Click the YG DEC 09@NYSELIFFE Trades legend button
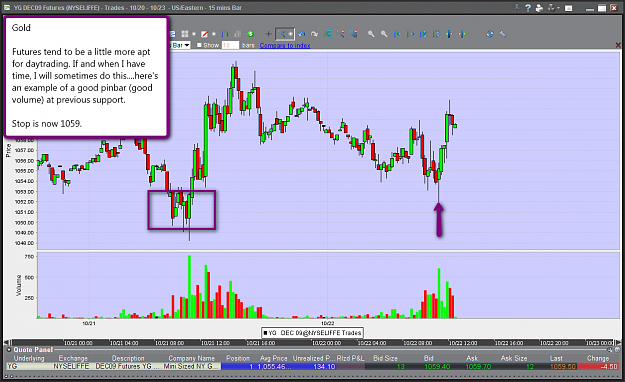Image resolution: width=625 pixels, height=382 pixels. (312, 333)
